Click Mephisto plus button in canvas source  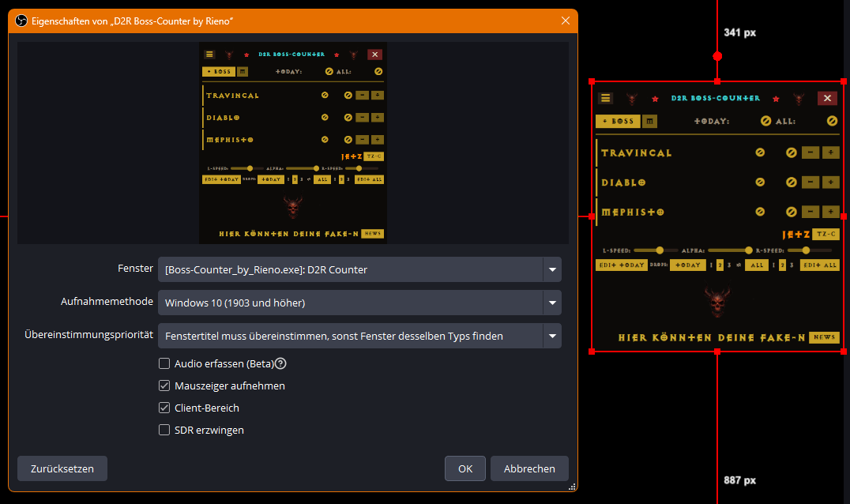[x=830, y=212]
